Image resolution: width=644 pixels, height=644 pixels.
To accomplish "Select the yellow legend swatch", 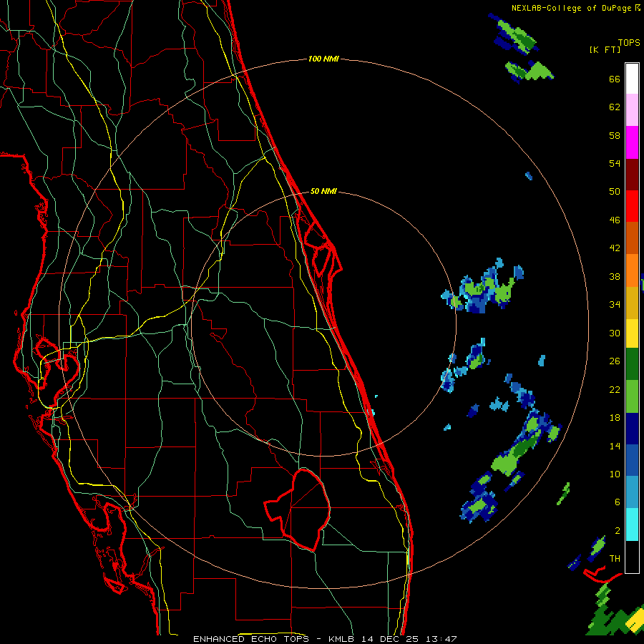I will (632, 333).
